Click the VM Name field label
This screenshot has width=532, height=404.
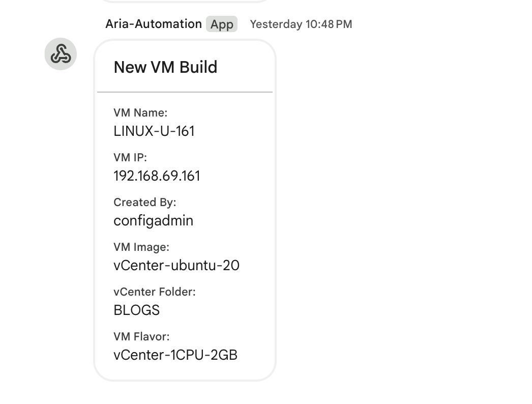click(x=140, y=113)
